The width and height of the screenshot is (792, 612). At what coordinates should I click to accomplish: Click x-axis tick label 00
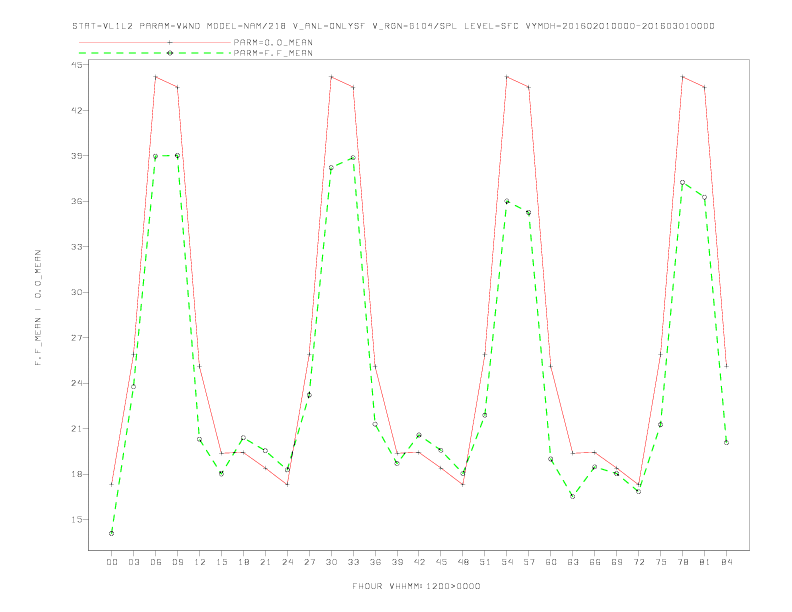point(112,562)
